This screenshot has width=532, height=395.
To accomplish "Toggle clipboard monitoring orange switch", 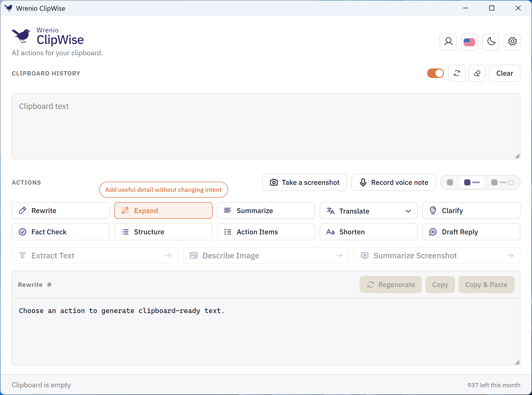I will click(435, 73).
